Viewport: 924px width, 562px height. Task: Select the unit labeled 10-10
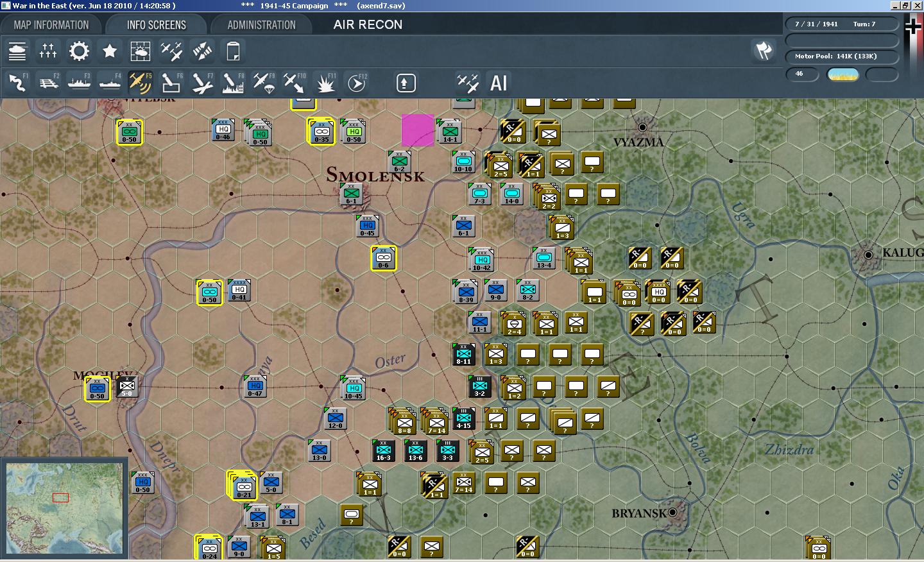point(463,162)
